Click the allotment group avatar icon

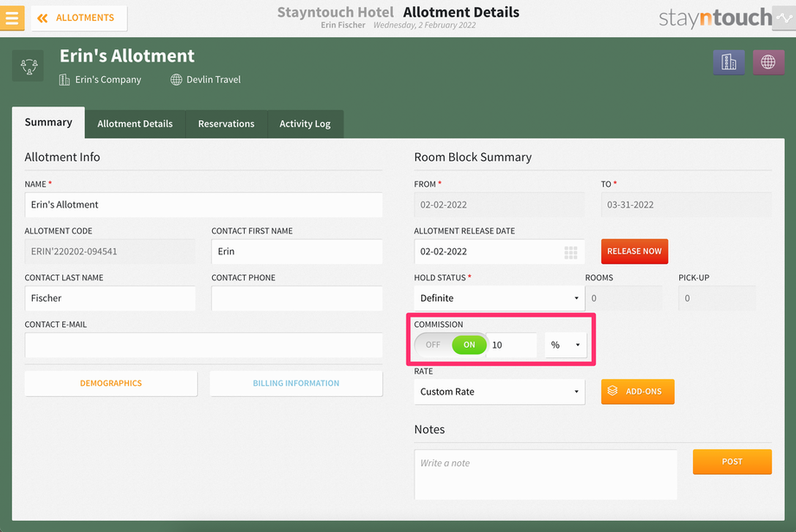click(29, 66)
